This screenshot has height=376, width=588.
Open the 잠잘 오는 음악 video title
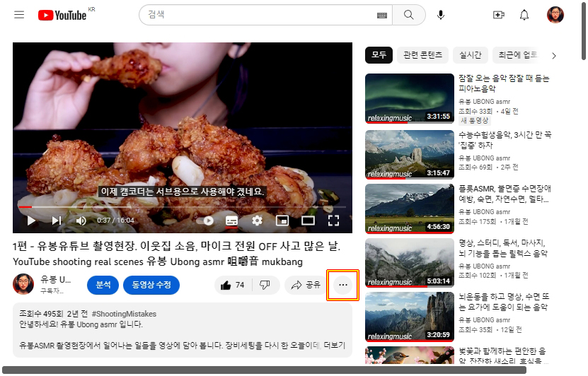[x=504, y=83]
